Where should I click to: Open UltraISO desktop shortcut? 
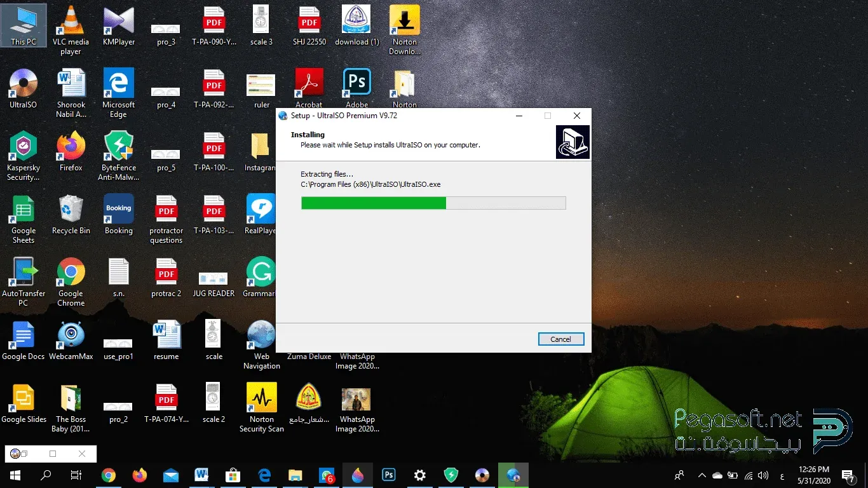(24, 89)
